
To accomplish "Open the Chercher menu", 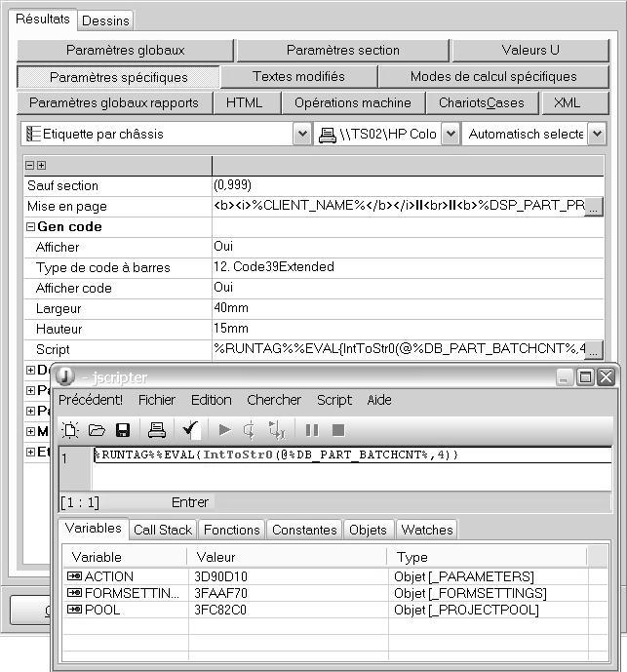I will click(x=274, y=400).
